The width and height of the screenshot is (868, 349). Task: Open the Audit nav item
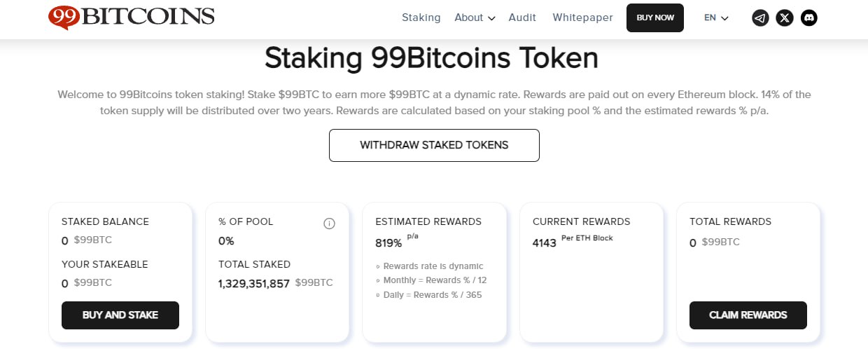pos(522,18)
